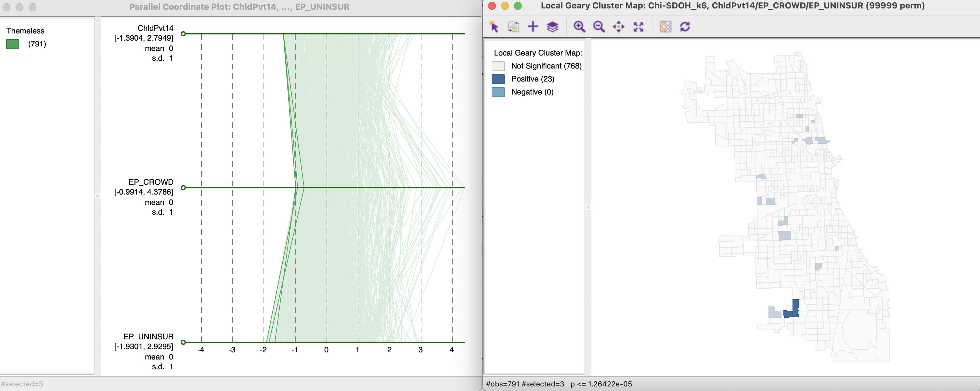
Task: Click the Negative legend light blue swatch
Action: coord(498,92)
